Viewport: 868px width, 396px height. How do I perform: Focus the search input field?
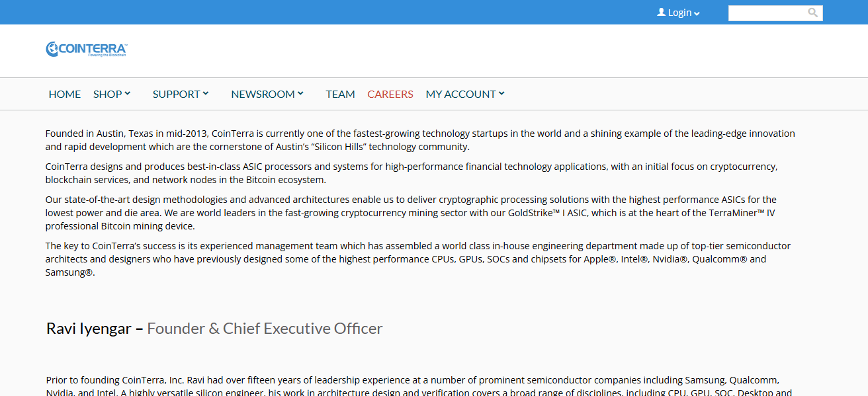coord(767,13)
